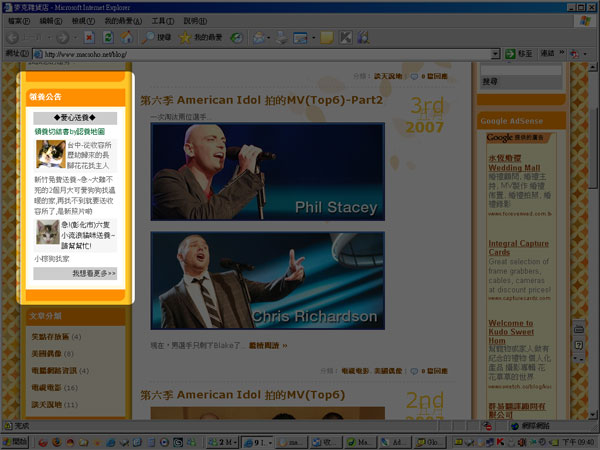
Task: Open Mail button dropdown arrow
Action: pyautogui.click(x=268, y=37)
